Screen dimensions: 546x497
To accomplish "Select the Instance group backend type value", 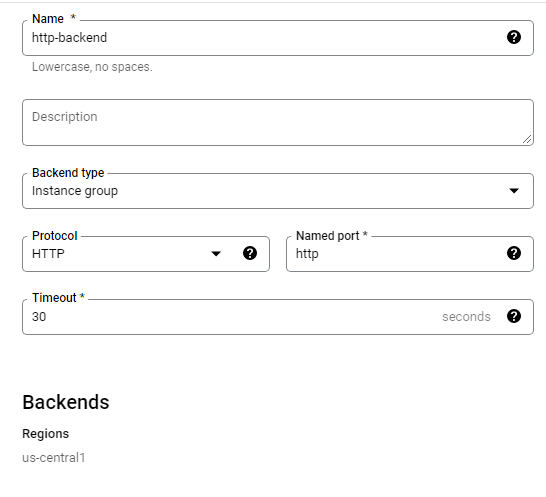I will (x=75, y=191).
